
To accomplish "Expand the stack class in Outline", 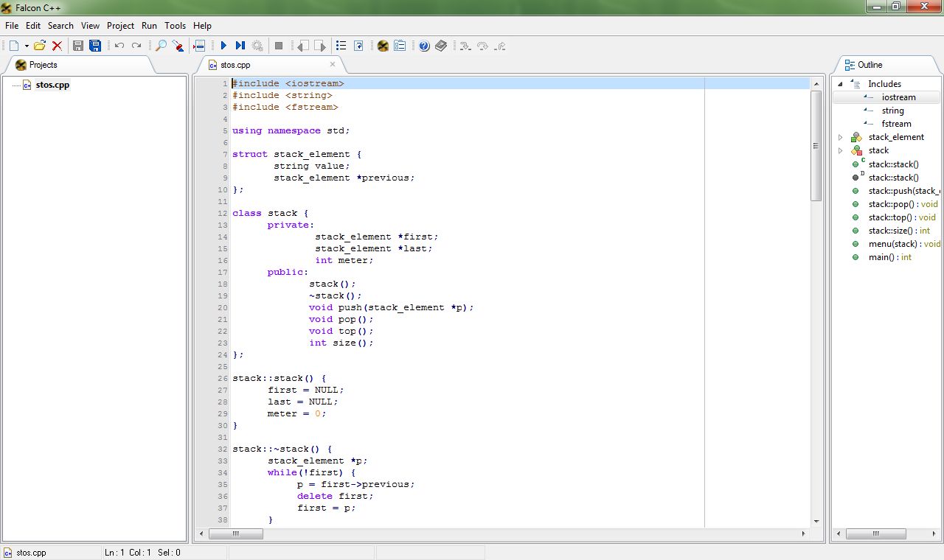I will pos(841,150).
